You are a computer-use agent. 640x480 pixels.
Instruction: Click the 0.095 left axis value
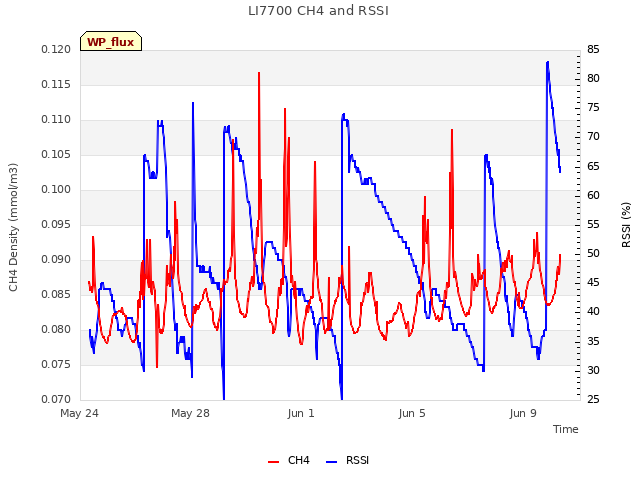coord(56,224)
